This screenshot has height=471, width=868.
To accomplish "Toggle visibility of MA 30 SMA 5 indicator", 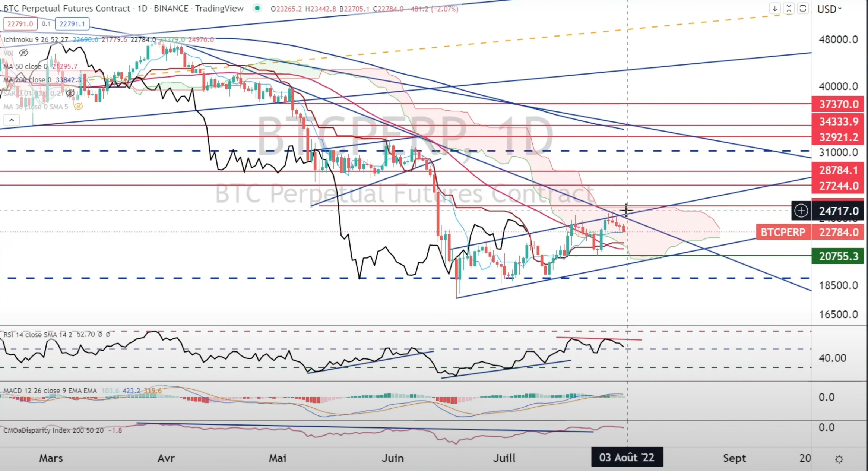I will tap(78, 107).
